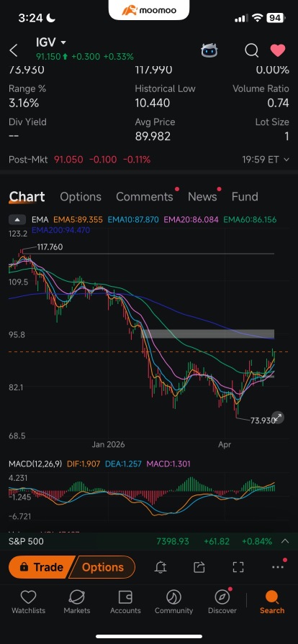
Task: Open the robot AI assistant icon
Action: tap(209, 50)
